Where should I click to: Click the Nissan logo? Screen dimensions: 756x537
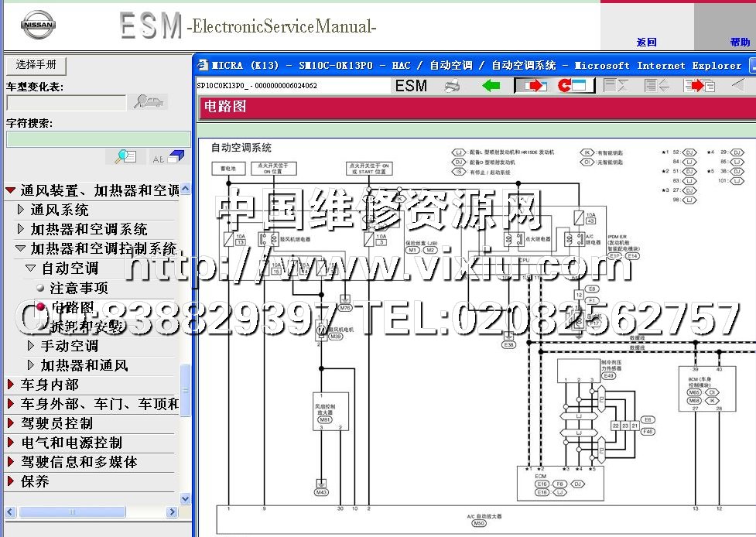(x=38, y=25)
